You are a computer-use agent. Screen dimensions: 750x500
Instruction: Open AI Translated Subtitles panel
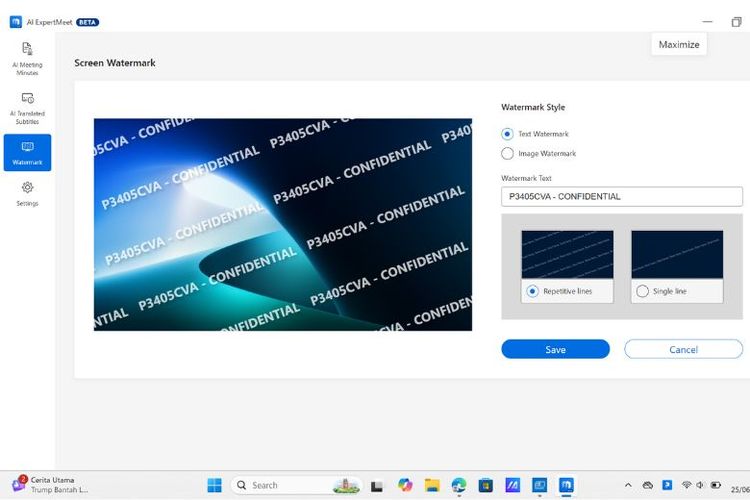point(27,106)
